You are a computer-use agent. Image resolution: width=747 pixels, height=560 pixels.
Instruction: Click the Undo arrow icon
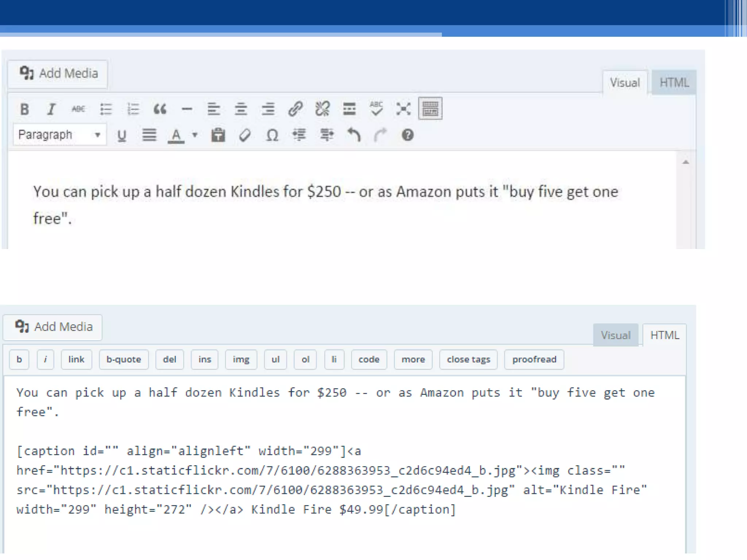[353, 135]
